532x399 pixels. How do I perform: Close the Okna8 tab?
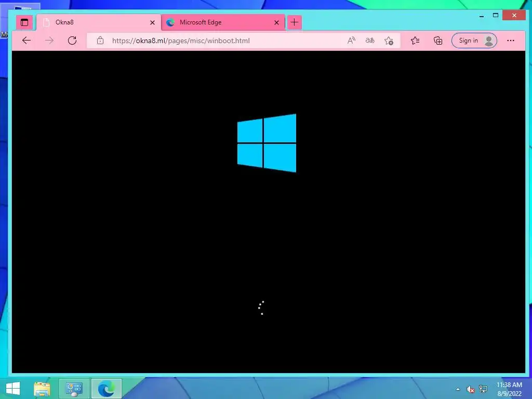(152, 23)
